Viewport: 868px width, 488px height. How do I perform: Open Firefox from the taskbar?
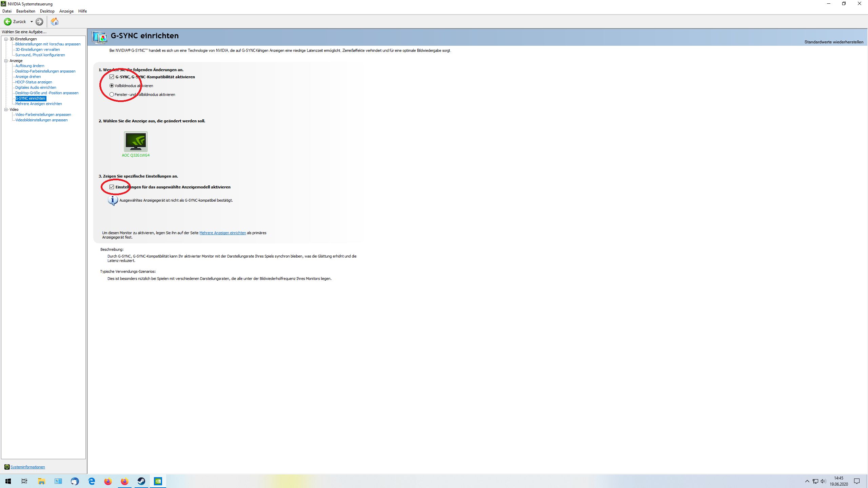click(108, 481)
